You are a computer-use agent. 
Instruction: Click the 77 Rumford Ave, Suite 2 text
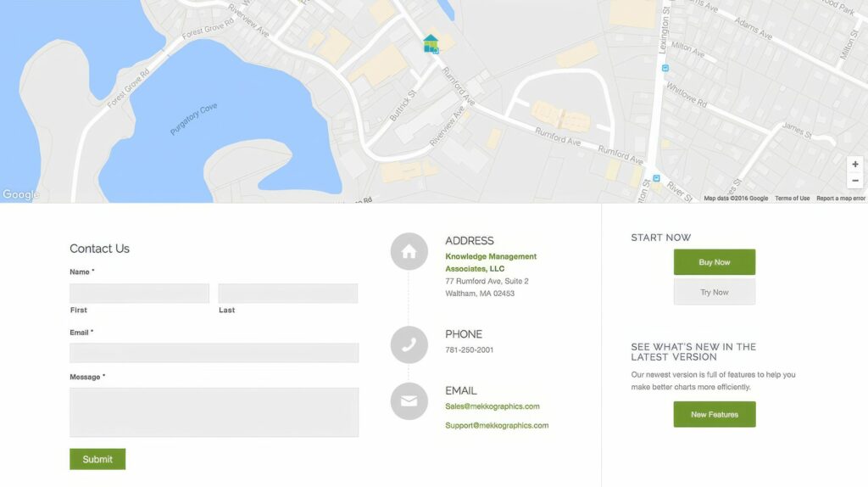click(487, 282)
